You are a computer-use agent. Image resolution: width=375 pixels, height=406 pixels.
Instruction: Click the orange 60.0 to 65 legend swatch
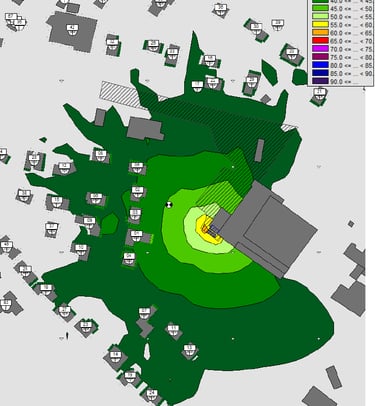tap(320, 33)
